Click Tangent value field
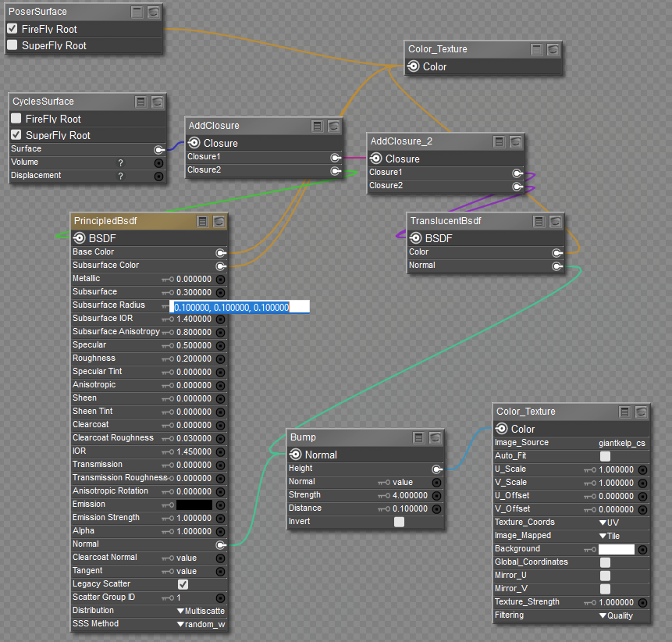672x642 pixels. click(187, 571)
